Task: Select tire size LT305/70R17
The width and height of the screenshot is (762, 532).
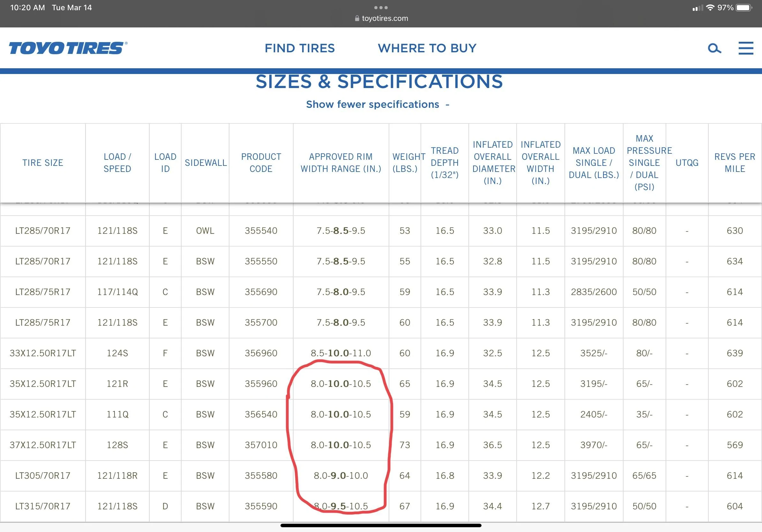Action: click(43, 476)
